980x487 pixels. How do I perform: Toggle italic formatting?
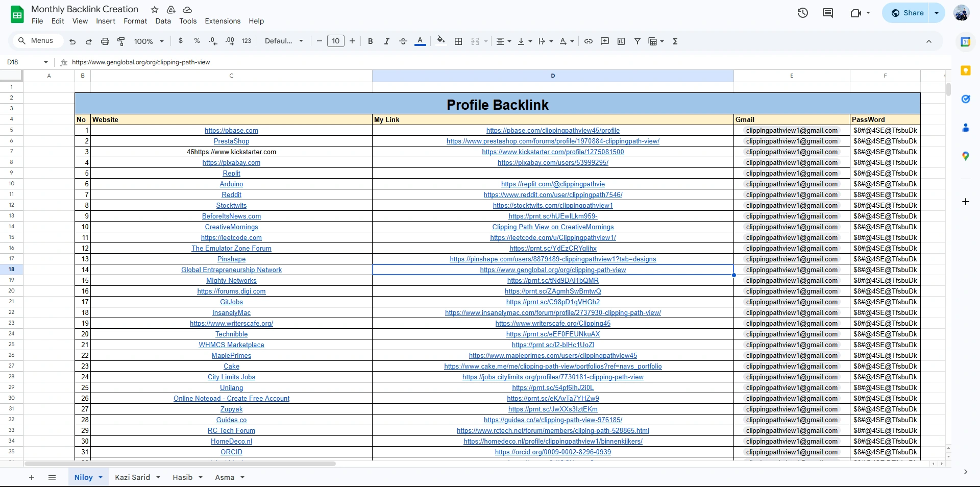[x=387, y=41]
